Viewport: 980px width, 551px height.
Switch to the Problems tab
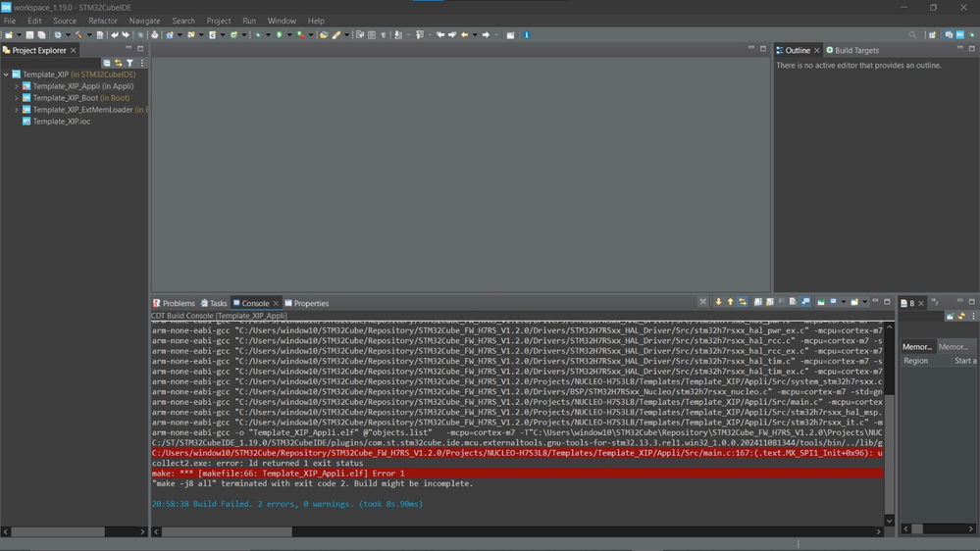pos(174,303)
